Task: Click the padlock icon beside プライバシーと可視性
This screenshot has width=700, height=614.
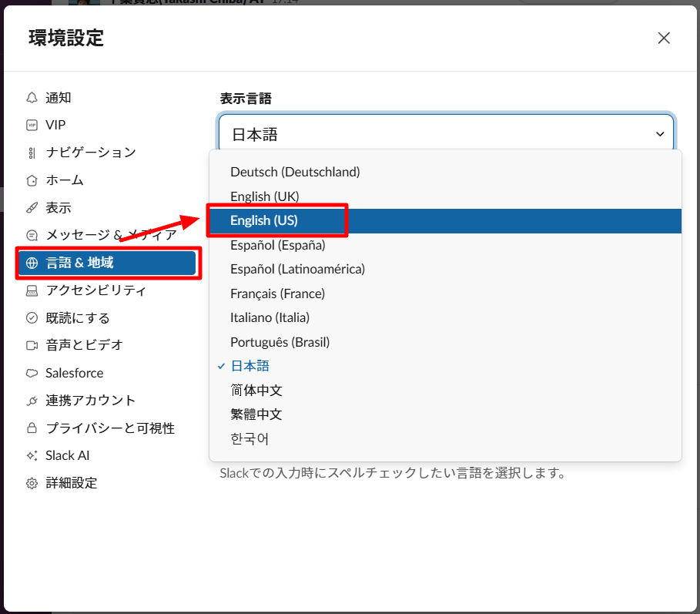Action: [32, 428]
